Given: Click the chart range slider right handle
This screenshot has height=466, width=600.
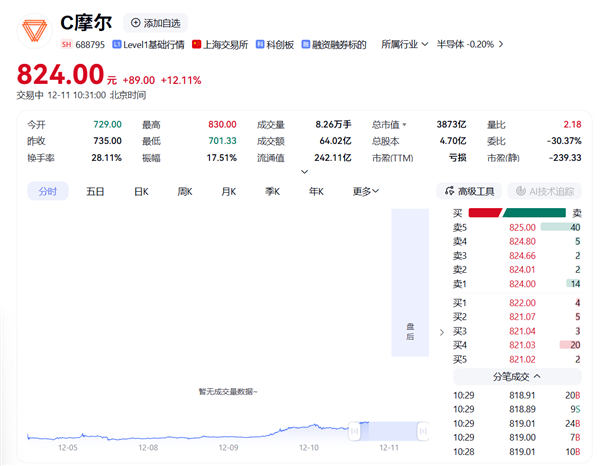Looking at the screenshot, I should pos(424,431).
